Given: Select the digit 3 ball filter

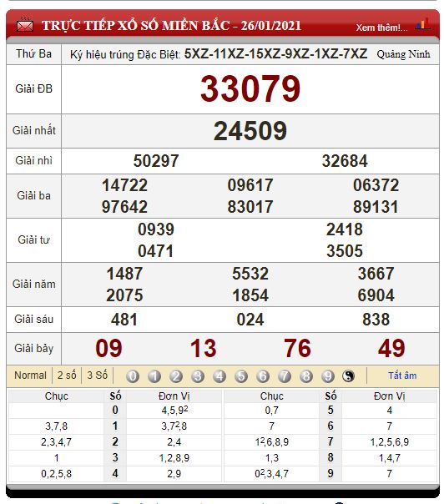Looking at the screenshot, I should (198, 375).
